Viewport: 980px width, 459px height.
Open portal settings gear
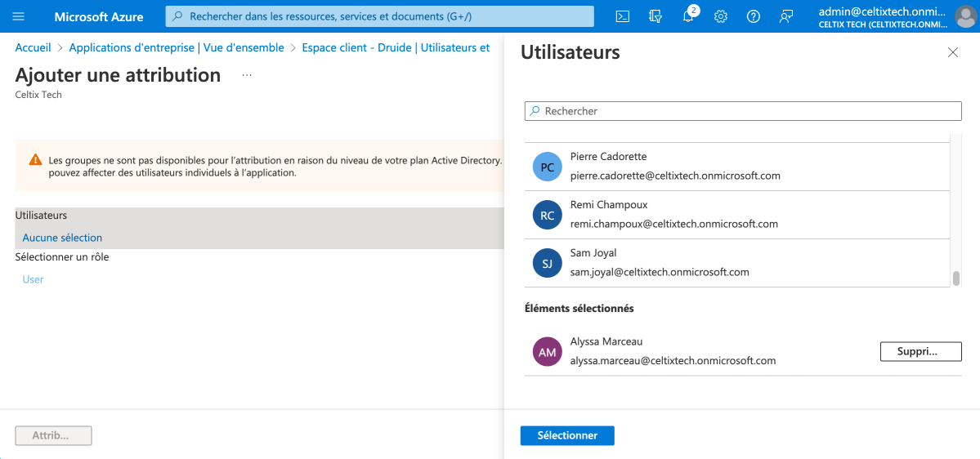coord(721,16)
